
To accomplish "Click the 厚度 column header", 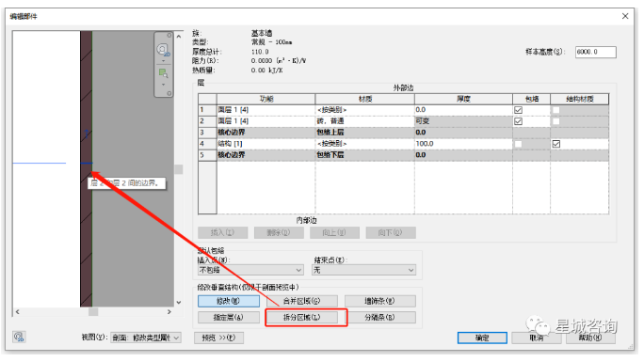I will click(x=463, y=99).
